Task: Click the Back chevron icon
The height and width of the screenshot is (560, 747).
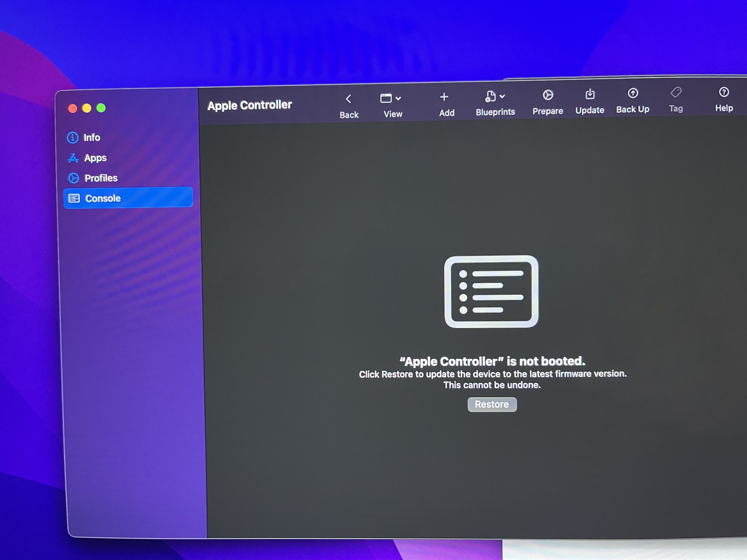Action: pyautogui.click(x=348, y=99)
